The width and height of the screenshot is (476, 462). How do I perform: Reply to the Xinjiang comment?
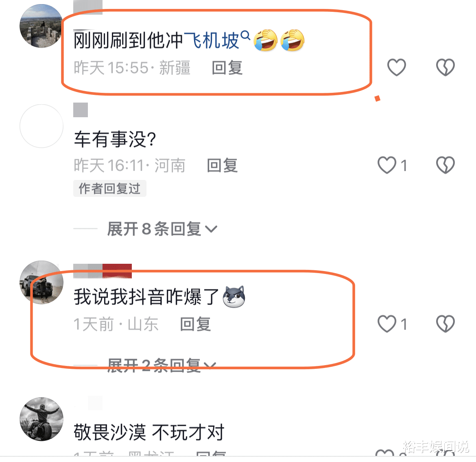click(x=227, y=68)
